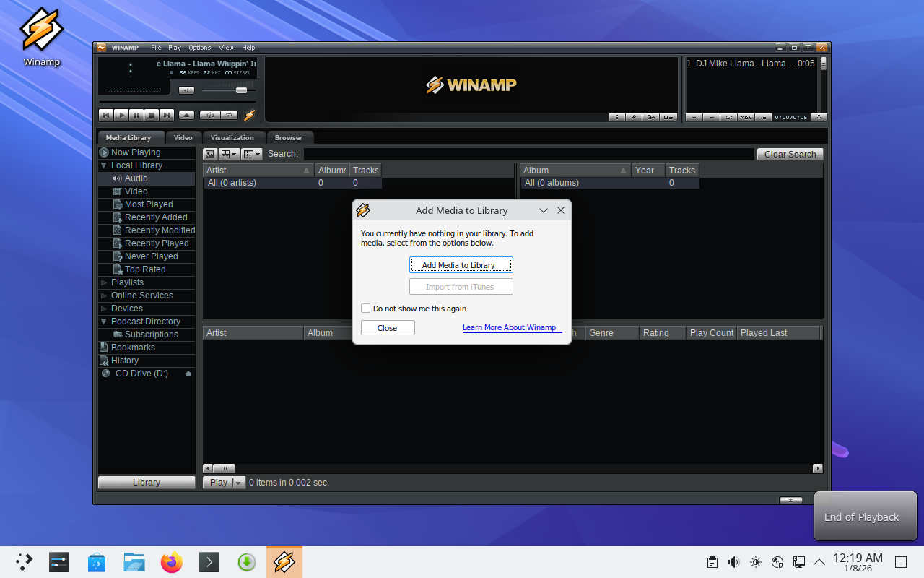Check 'Do not show me this again'
This screenshot has height=578, width=924.
point(366,309)
